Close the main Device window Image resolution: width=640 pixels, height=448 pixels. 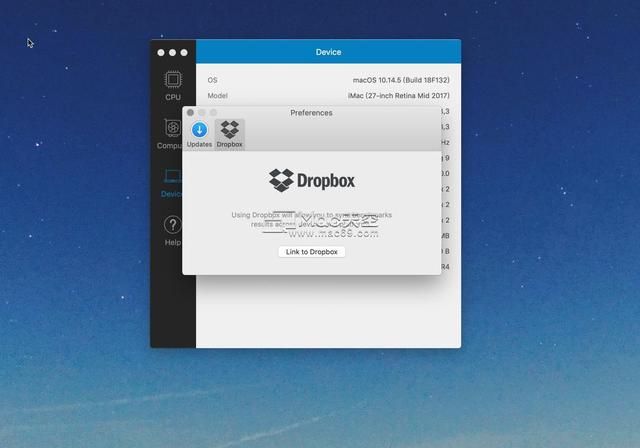click(161, 53)
